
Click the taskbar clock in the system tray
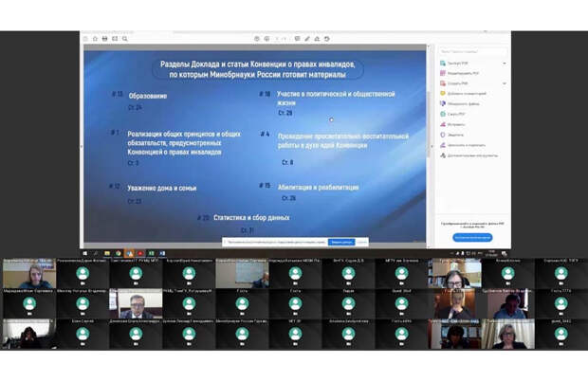[x=492, y=254]
